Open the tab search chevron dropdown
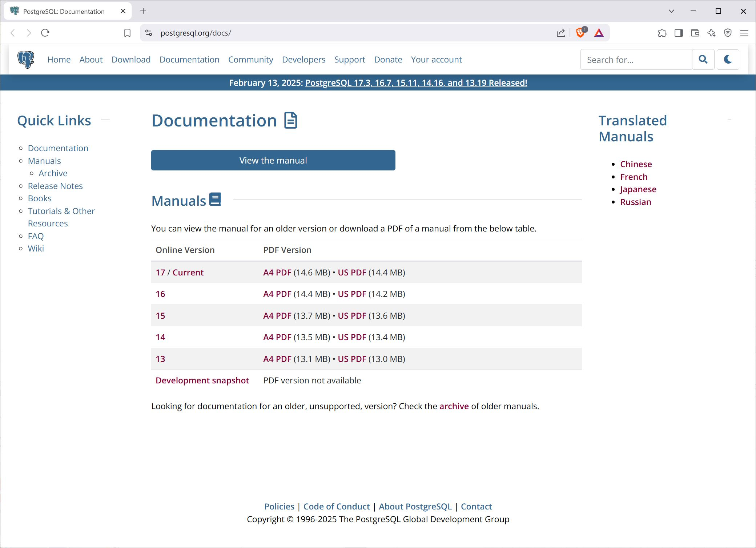756x548 pixels. coord(671,11)
